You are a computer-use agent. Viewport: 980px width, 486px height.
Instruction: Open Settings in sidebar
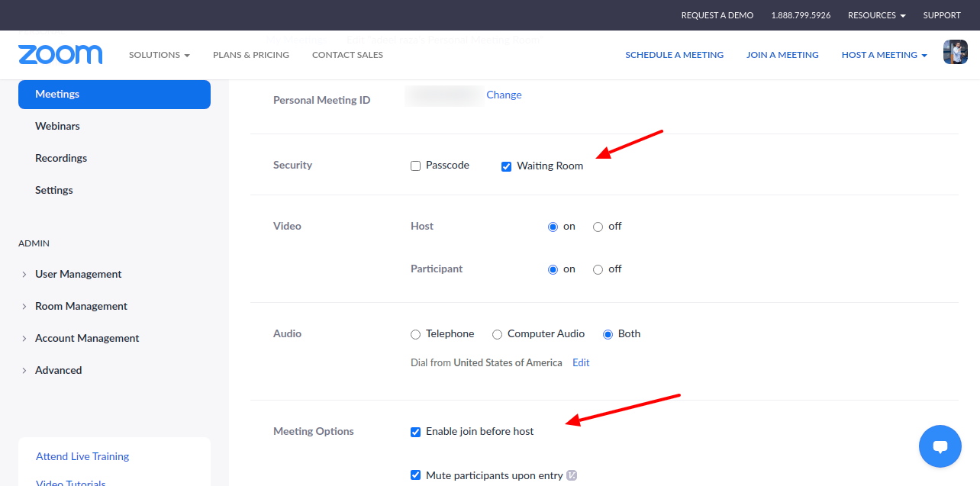(54, 190)
